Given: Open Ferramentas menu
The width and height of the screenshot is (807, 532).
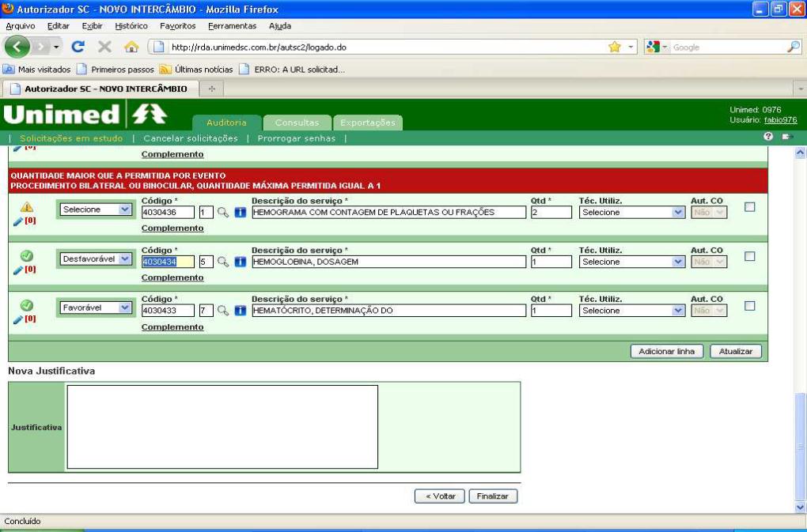Looking at the screenshot, I should pyautogui.click(x=232, y=26).
